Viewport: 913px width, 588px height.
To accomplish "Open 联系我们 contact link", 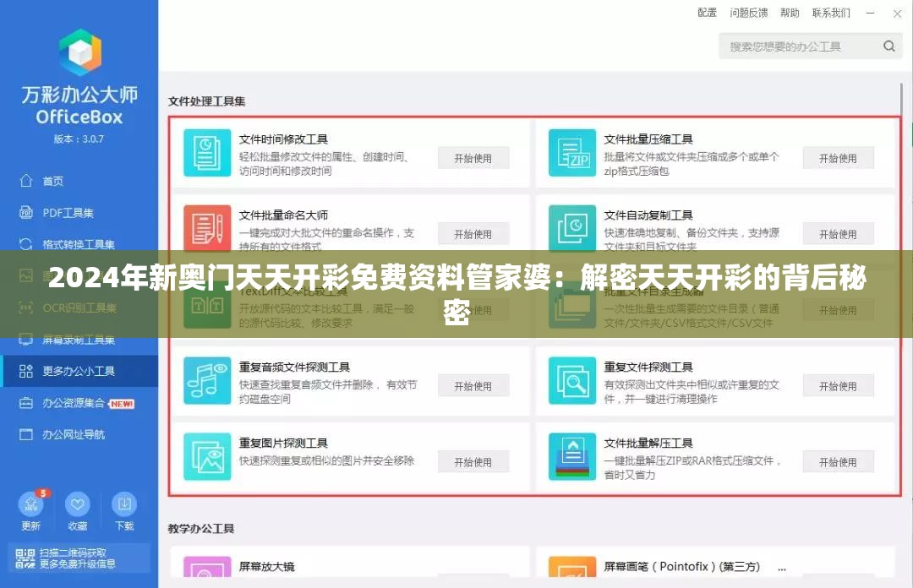I will tap(831, 13).
